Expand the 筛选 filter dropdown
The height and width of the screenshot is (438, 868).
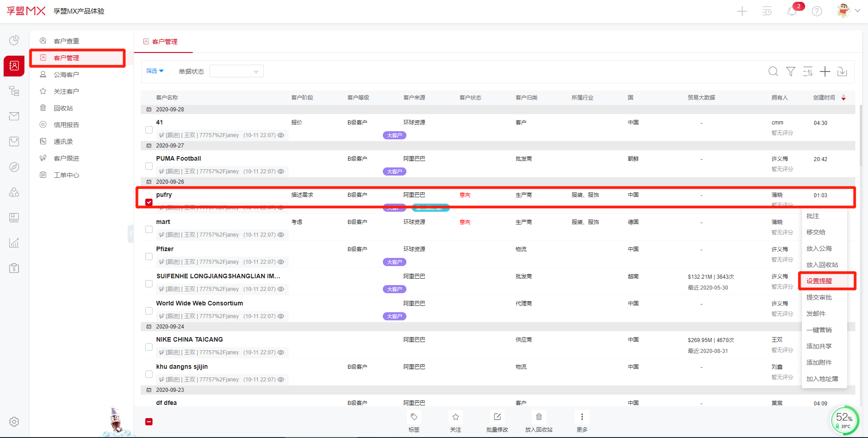[155, 71]
